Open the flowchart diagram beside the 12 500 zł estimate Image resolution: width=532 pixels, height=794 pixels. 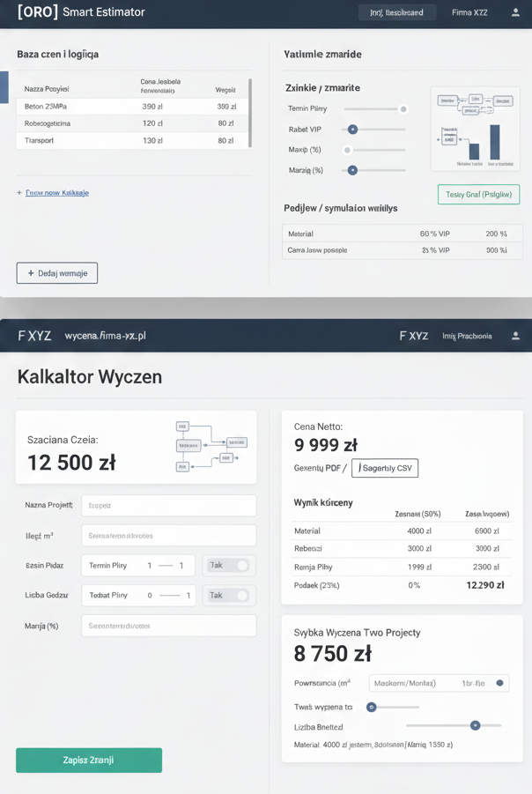point(210,446)
